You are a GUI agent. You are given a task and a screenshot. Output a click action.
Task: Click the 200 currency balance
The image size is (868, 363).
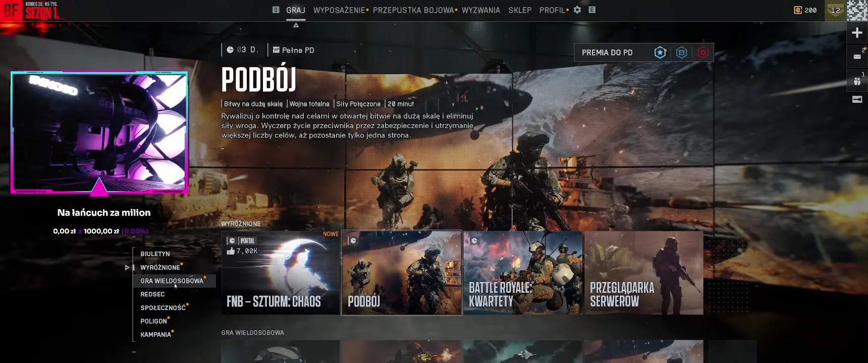[x=810, y=10]
